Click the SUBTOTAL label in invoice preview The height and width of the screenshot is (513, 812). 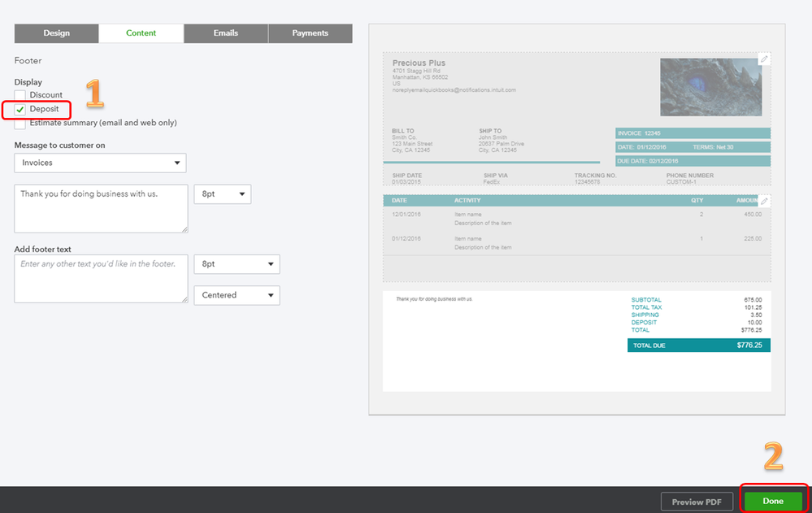645,300
